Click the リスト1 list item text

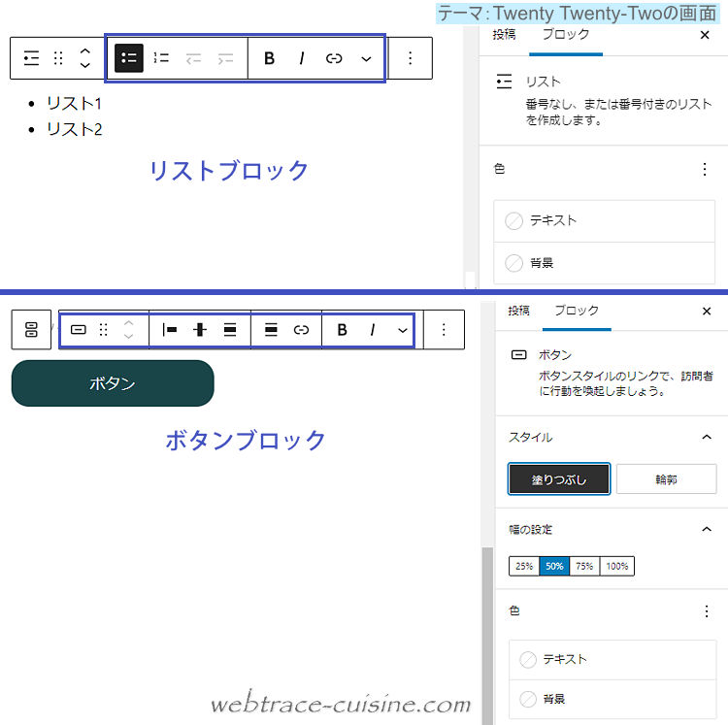tap(74, 103)
